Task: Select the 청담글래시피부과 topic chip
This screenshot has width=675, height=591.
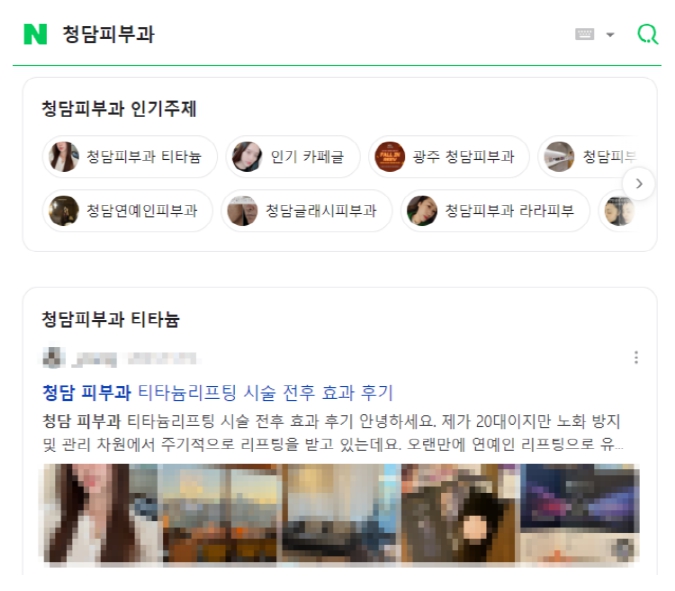Action: click(x=307, y=211)
